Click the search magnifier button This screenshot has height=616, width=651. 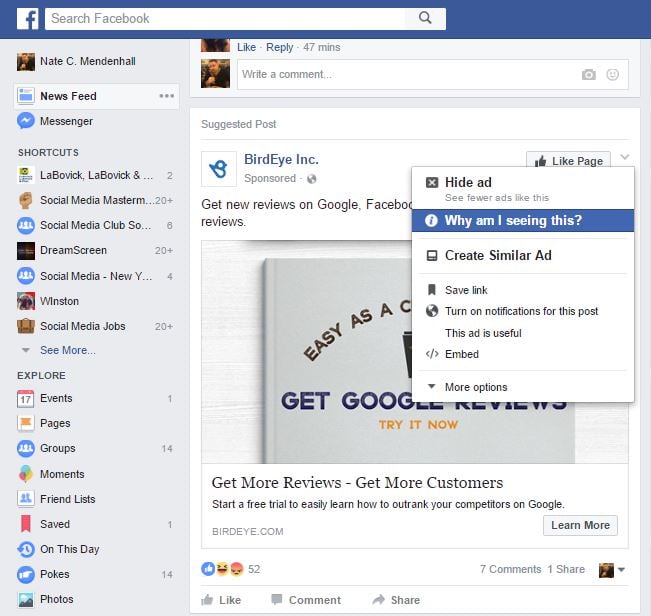point(425,18)
